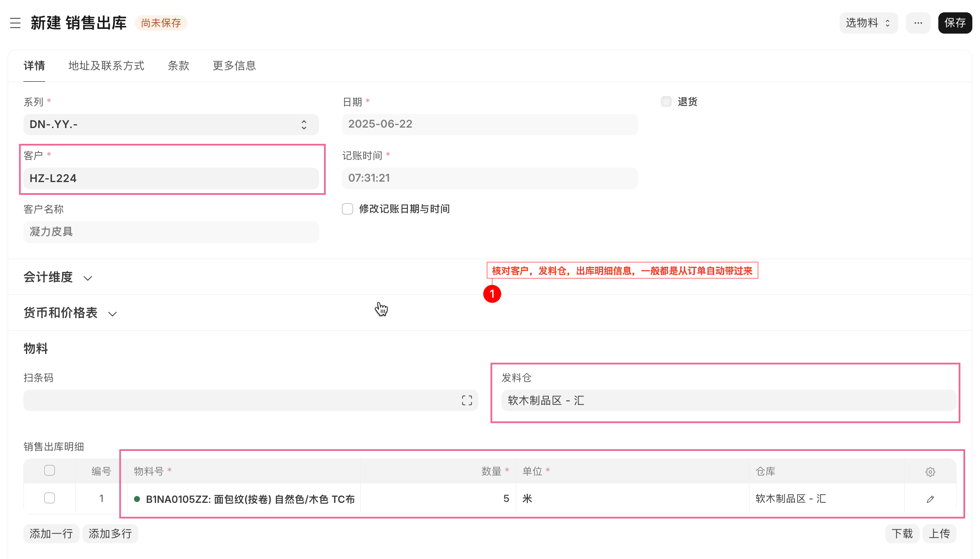Enable the 退货 checkbox
The height and width of the screenshot is (559, 980).
click(666, 101)
